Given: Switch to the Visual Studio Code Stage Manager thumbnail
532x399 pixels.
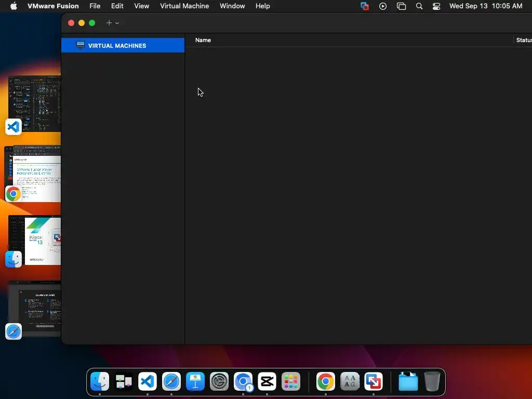Looking at the screenshot, I should coord(35,103).
